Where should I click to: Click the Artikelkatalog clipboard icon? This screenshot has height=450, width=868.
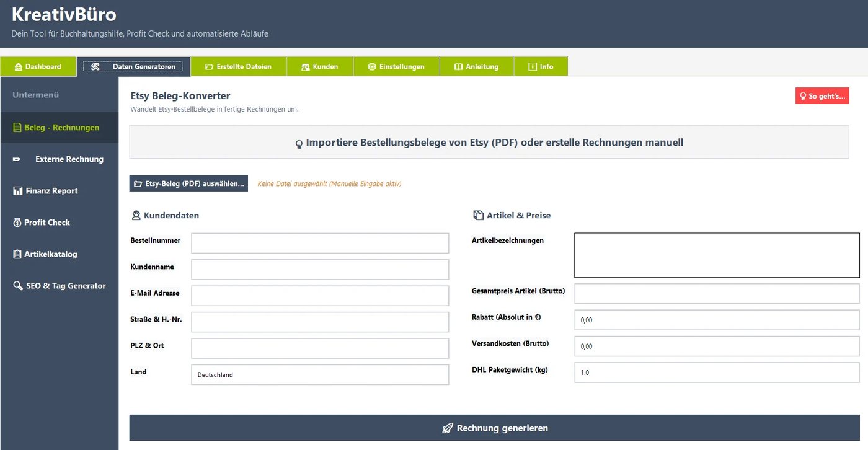click(x=17, y=254)
